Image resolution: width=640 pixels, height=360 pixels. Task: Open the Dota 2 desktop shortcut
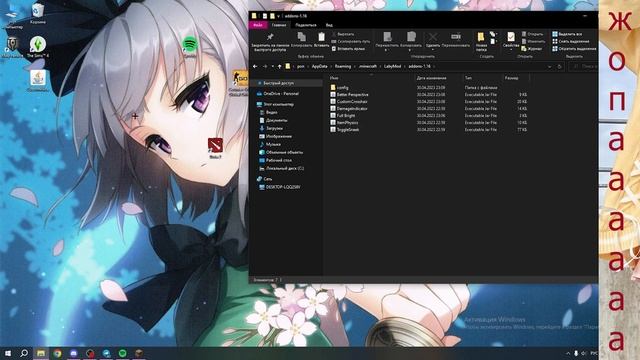point(215,148)
